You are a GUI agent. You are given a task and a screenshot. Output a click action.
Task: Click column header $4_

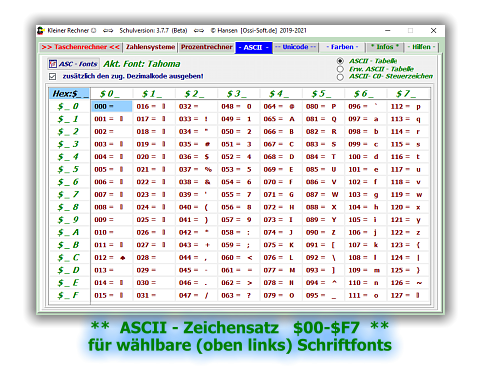pos(281,94)
